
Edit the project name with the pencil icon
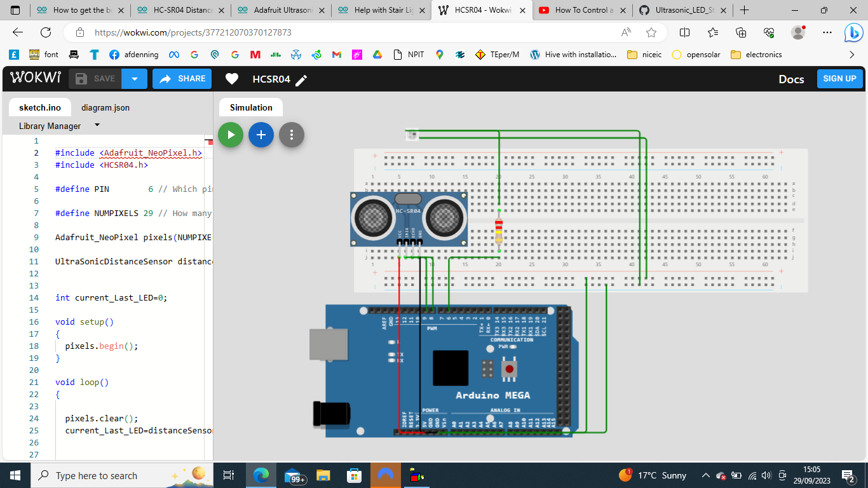(x=301, y=79)
